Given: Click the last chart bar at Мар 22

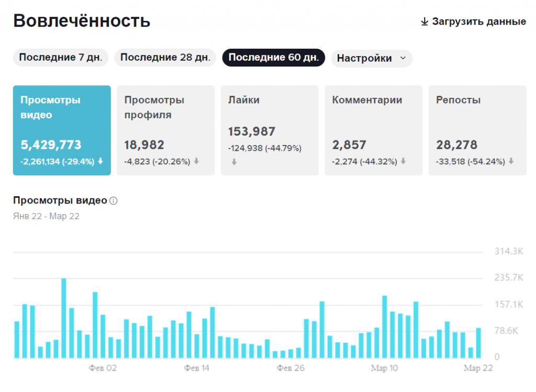Looking at the screenshot, I should 478,343.
